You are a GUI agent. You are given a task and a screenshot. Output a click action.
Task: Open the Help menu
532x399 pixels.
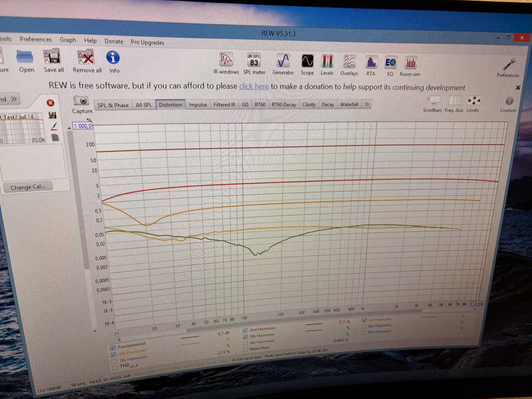pos(90,41)
